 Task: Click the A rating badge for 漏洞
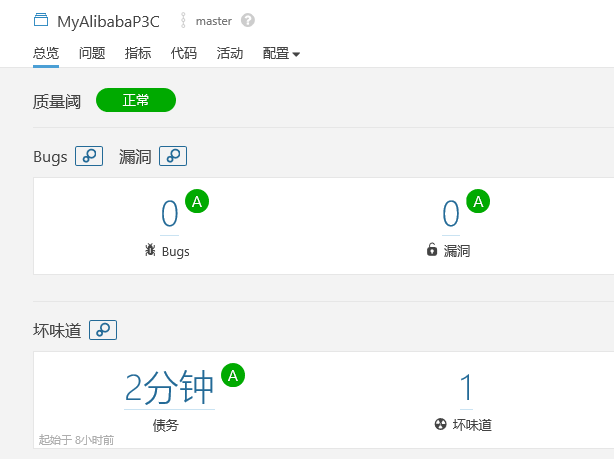[478, 202]
